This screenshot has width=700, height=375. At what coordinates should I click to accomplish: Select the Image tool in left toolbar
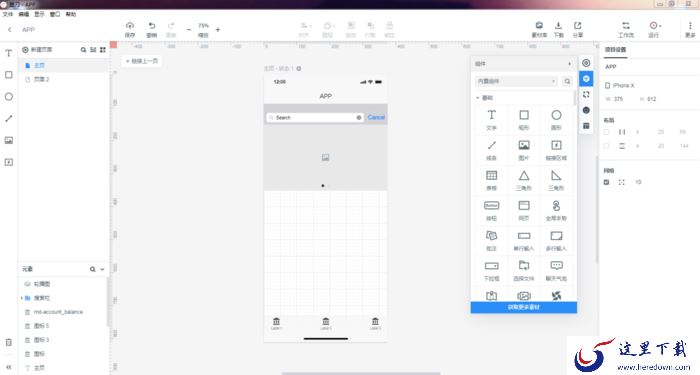[x=8, y=140]
